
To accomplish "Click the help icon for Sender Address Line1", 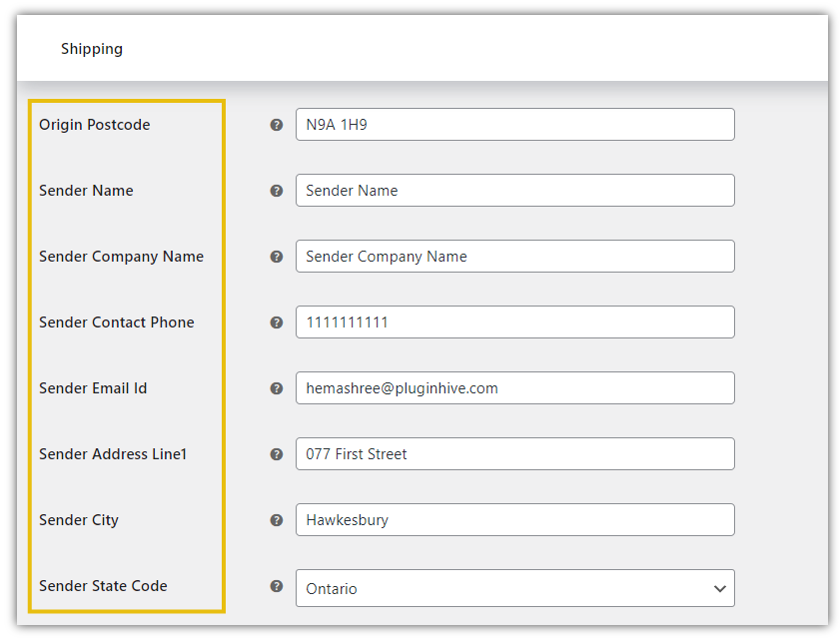I will pyautogui.click(x=277, y=454).
